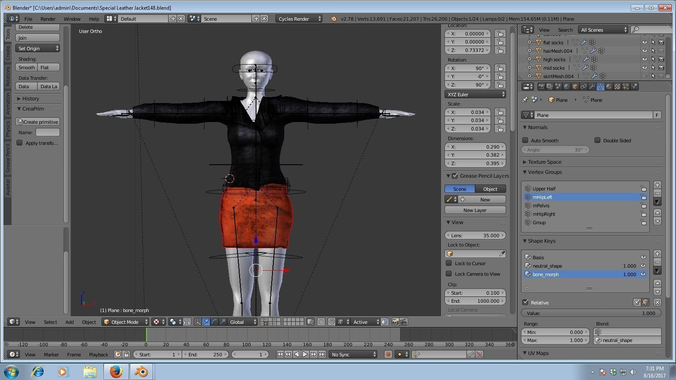Open the Render menu
Image resolution: width=676 pixels, height=380 pixels.
click(x=48, y=19)
